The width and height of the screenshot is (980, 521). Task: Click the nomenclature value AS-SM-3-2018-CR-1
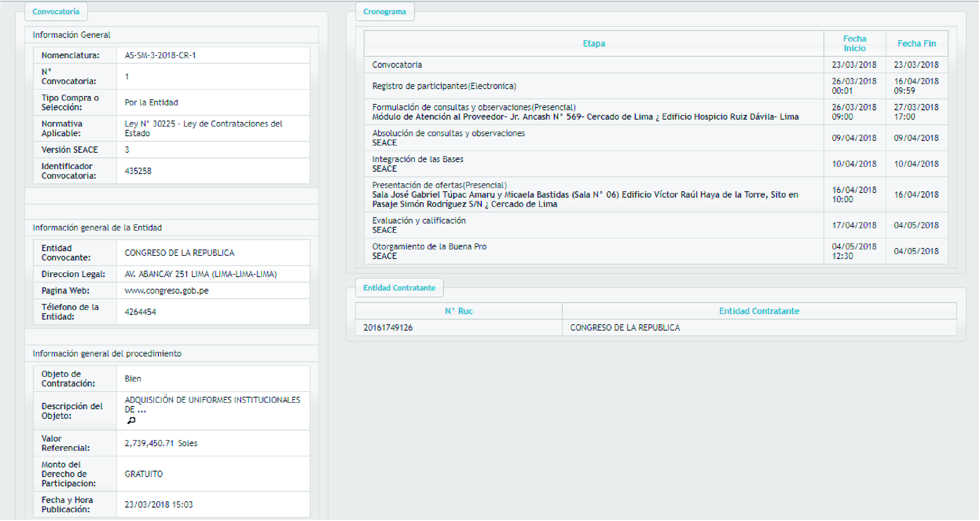(x=160, y=55)
